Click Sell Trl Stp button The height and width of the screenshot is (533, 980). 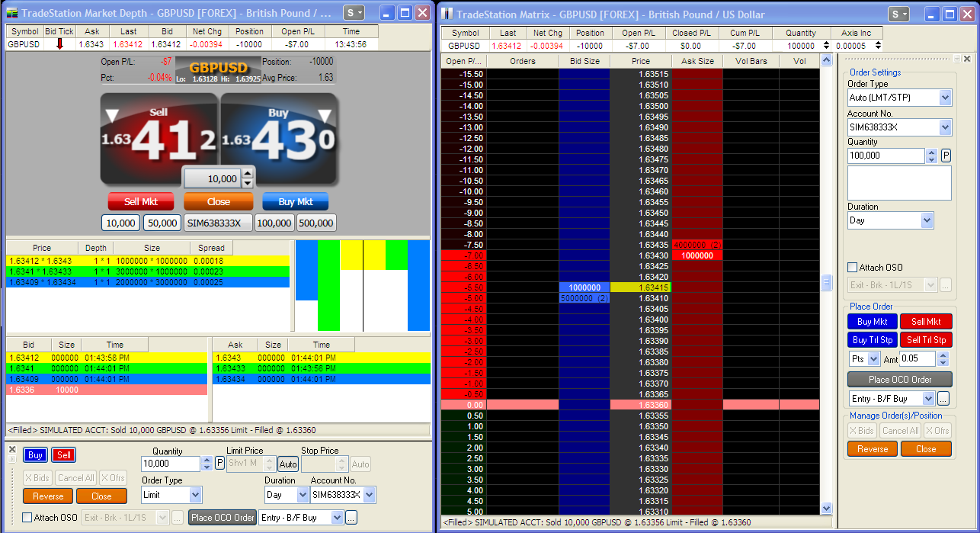click(926, 340)
